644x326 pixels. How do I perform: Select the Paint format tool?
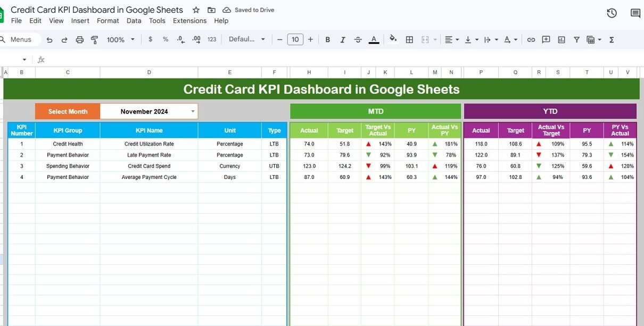(95, 39)
